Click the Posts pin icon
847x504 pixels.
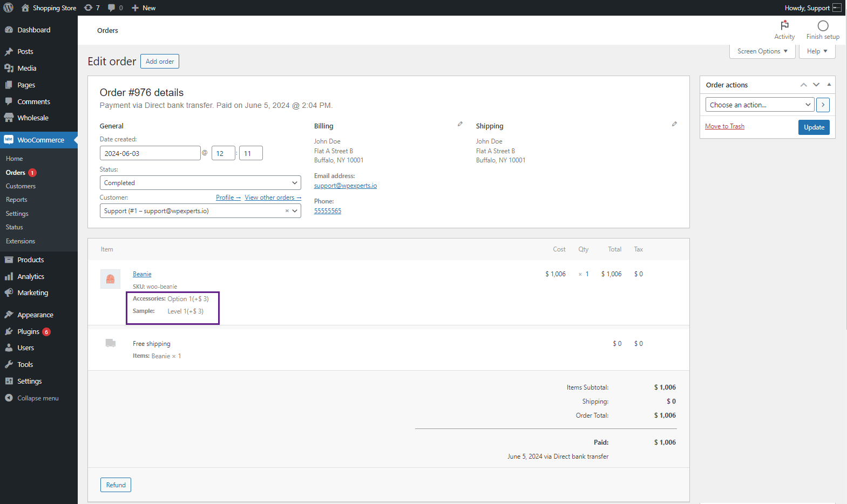click(9, 51)
